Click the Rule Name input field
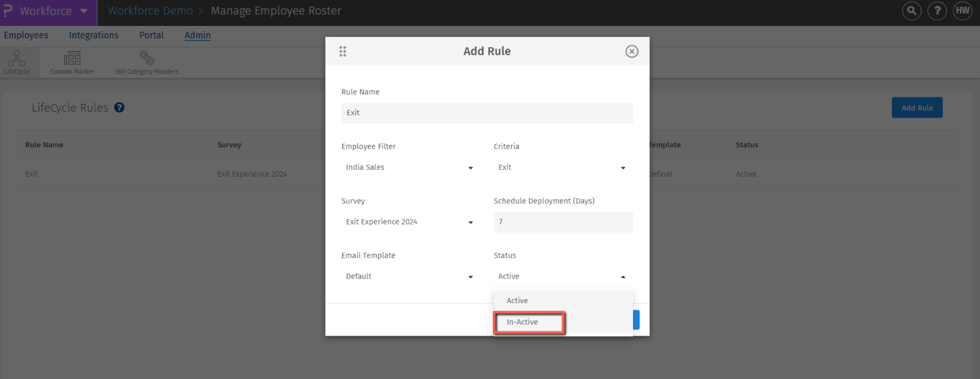This screenshot has height=379, width=980. 486,113
